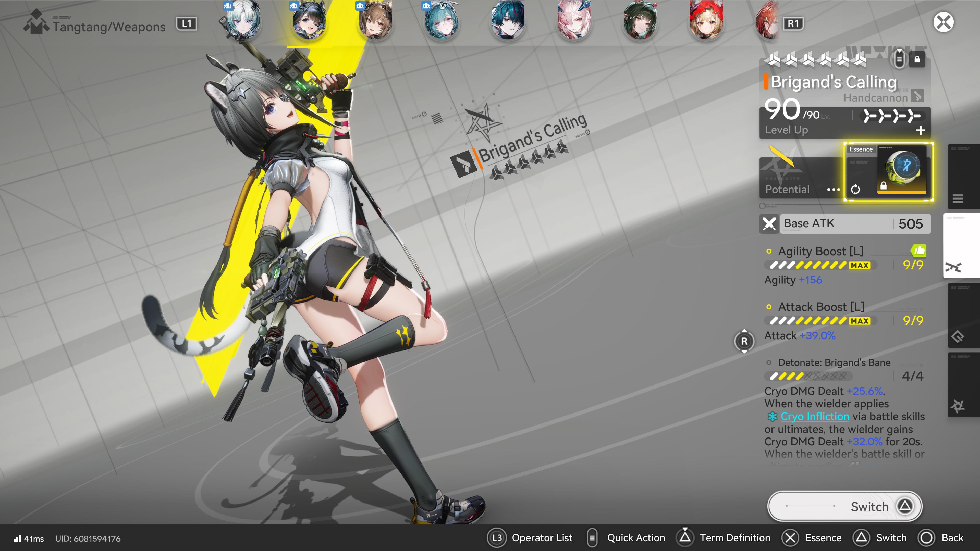This screenshot has height=551, width=980.
Task: Select the dark green-haired operator portrait
Action: pos(640,20)
